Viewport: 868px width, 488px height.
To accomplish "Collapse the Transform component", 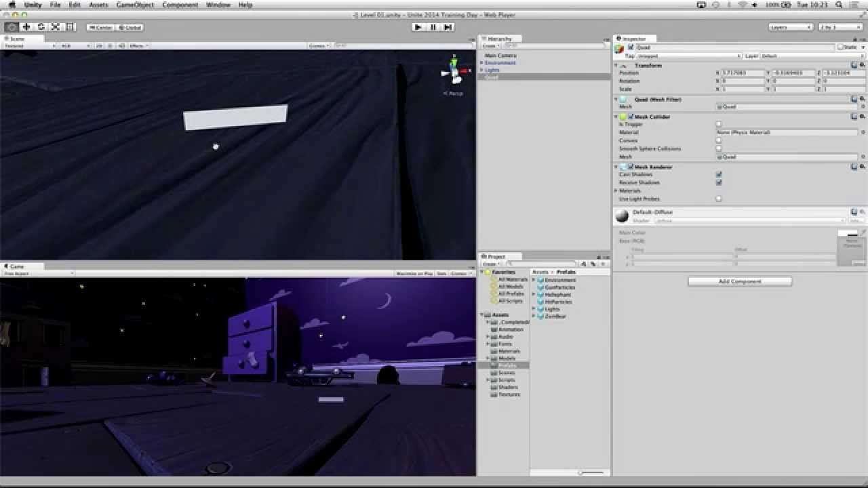I will [616, 66].
